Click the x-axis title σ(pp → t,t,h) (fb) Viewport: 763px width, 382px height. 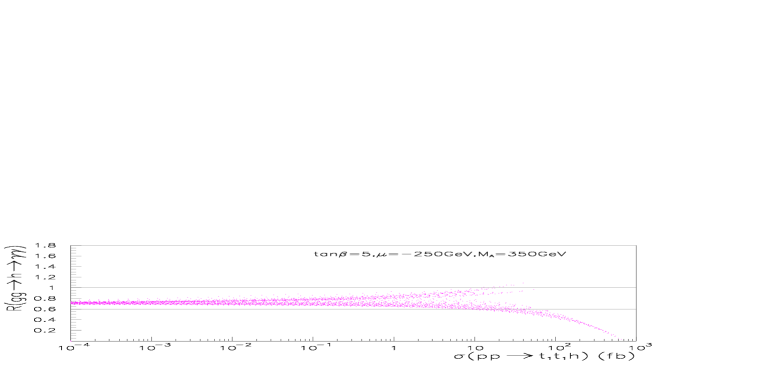click(x=545, y=357)
